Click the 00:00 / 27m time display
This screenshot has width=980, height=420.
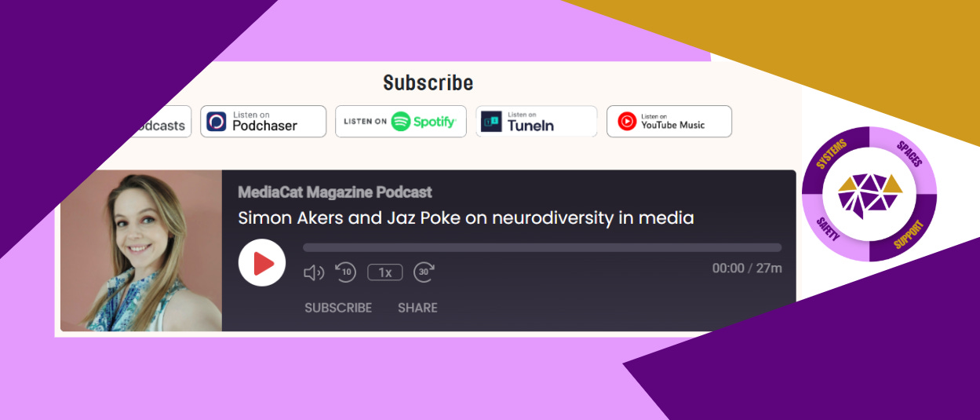pos(747,268)
